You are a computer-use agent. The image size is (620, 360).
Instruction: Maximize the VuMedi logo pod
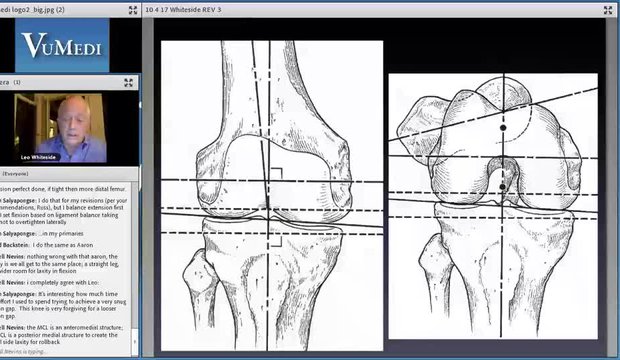tap(133, 10)
